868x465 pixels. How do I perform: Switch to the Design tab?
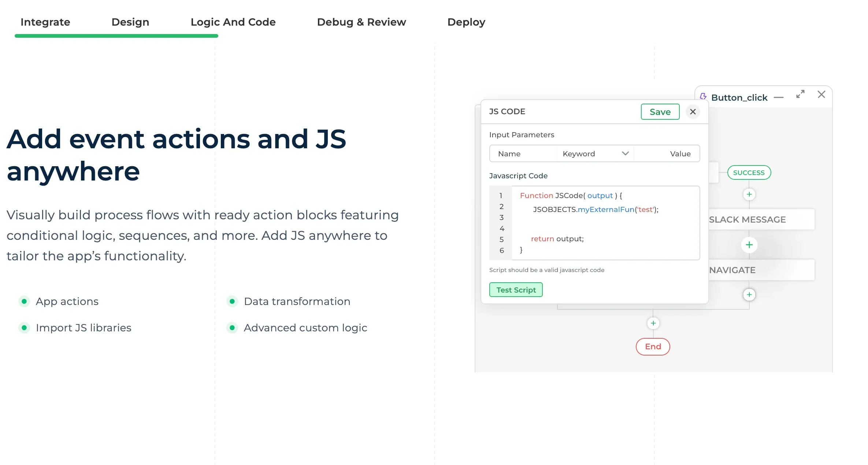point(130,22)
